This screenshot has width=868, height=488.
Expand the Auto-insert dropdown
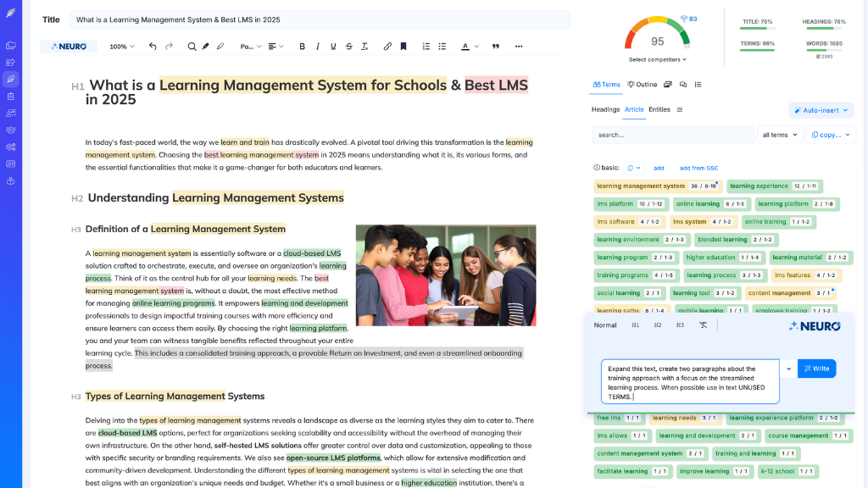[821, 110]
